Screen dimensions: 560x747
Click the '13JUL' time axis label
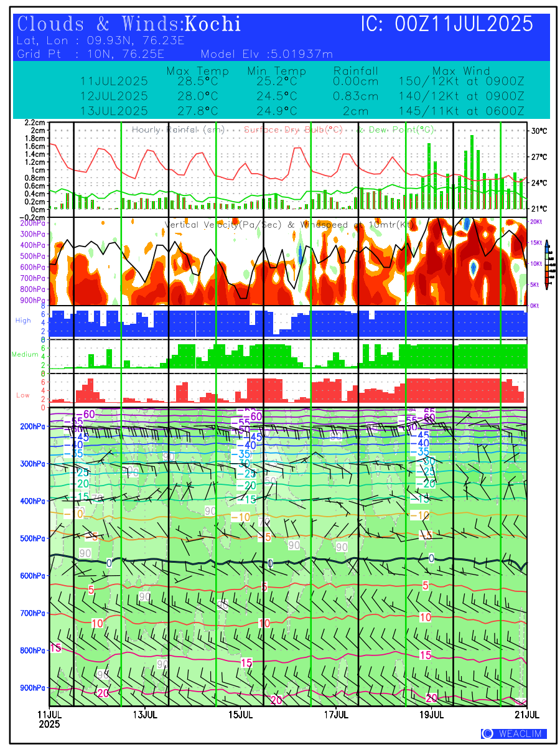pos(145,715)
